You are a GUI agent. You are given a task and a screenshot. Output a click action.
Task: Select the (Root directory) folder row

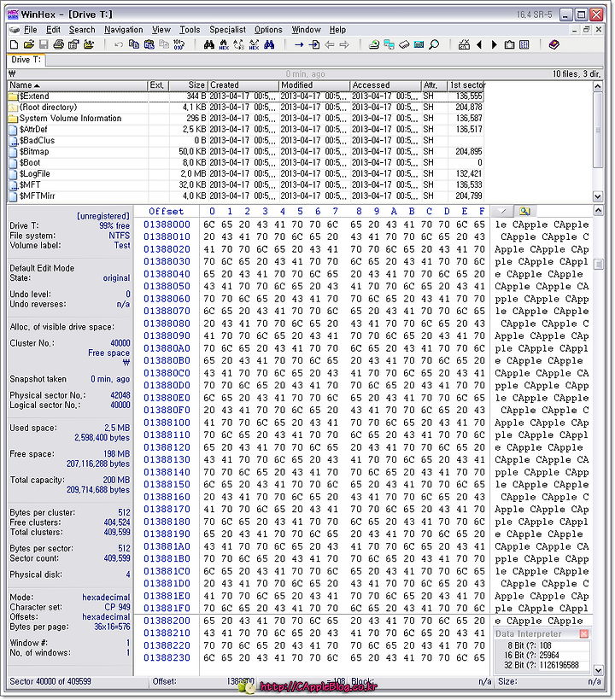[246, 108]
